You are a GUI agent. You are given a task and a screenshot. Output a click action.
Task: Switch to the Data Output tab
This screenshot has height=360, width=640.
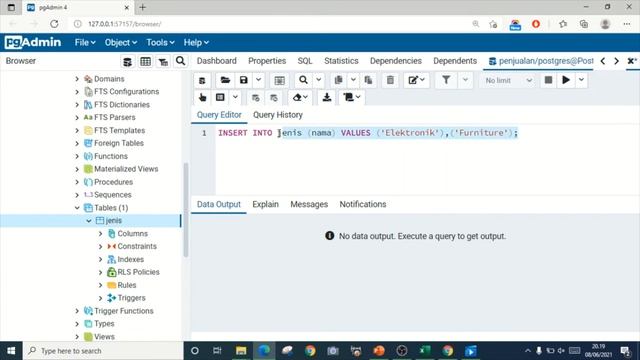click(x=218, y=204)
